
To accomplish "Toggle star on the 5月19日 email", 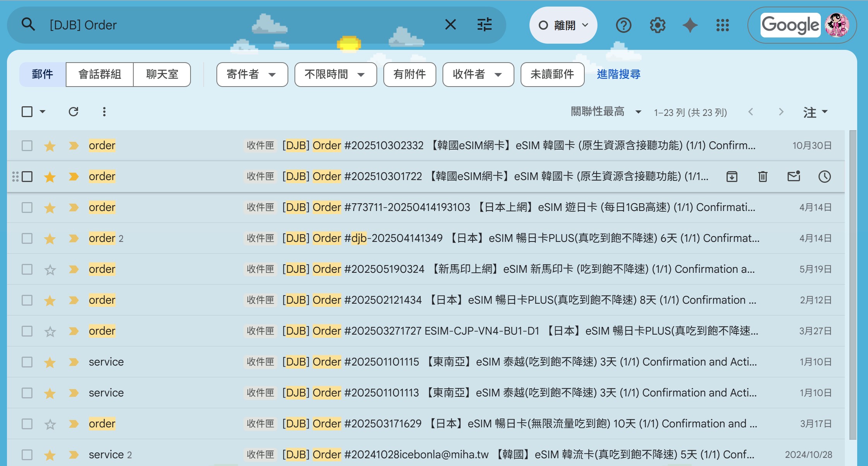I will 50,269.
